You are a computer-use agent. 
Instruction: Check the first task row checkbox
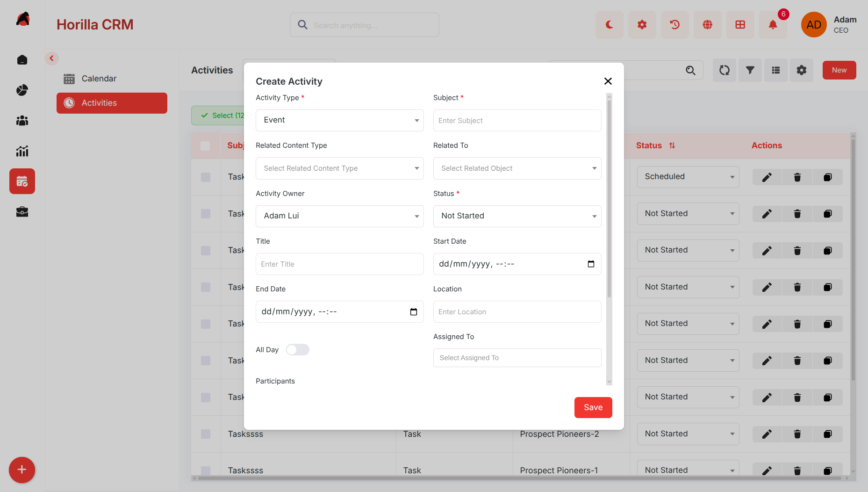tap(205, 177)
